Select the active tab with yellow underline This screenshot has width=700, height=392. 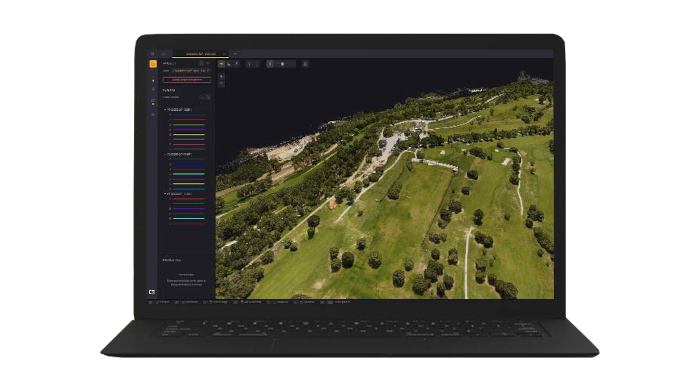pos(200,54)
